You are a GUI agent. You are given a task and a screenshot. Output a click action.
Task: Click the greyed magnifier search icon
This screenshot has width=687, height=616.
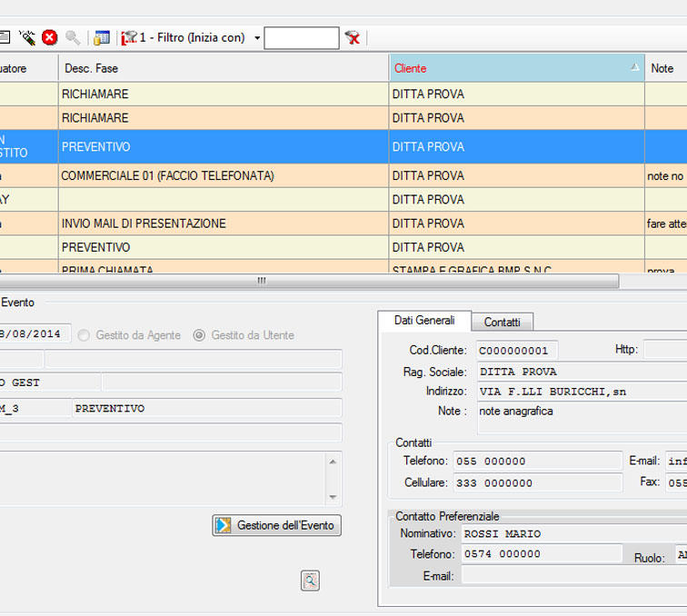[x=73, y=38]
